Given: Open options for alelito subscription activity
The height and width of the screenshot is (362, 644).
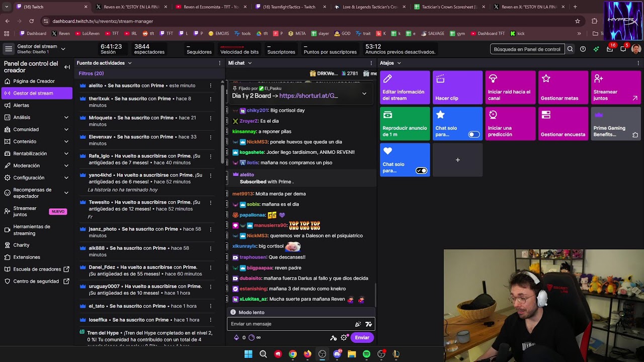Looking at the screenshot, I should [210, 85].
